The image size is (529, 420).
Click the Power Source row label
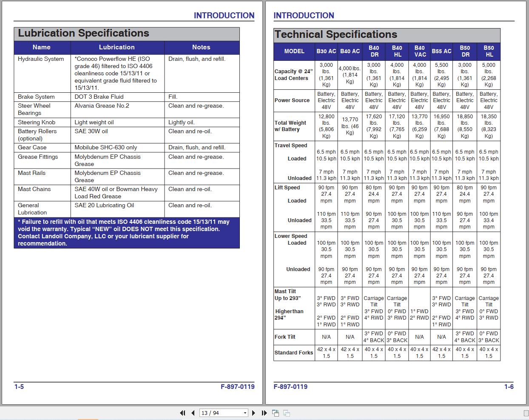292,100
